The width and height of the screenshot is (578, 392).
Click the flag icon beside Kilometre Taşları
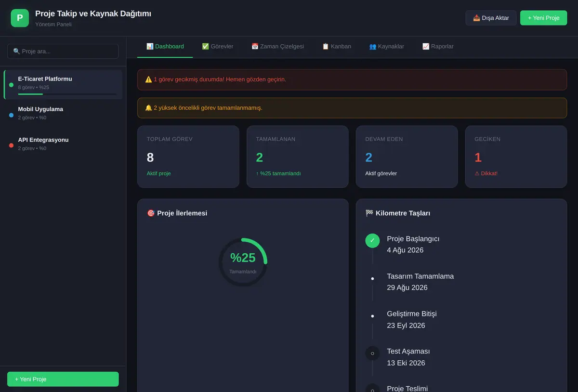369,213
